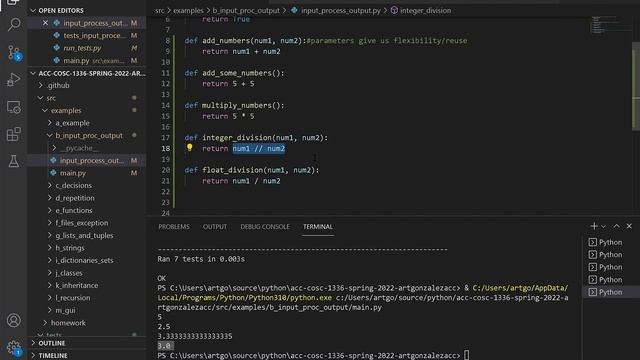Image resolution: width=640 pixels, height=360 pixels.
Task: Click the editor vertical scrollbar
Action: [x=636, y=86]
